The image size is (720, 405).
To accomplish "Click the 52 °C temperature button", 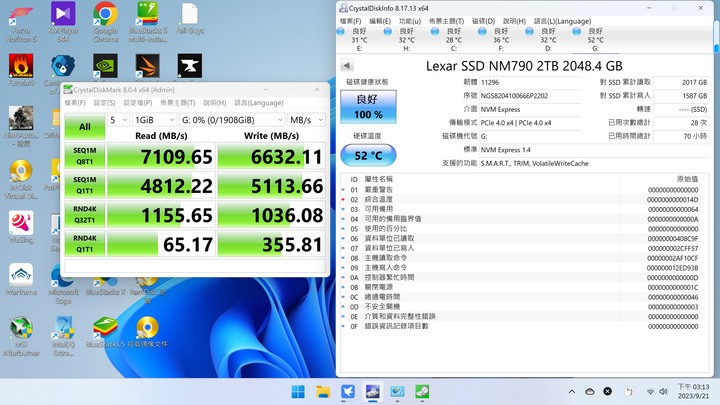I will pos(368,155).
